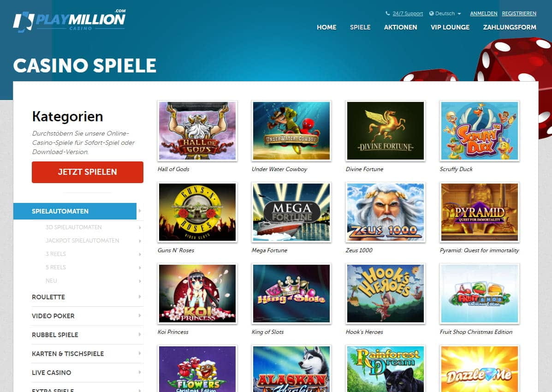Image resolution: width=552 pixels, height=392 pixels.
Task: Select Jackpot Spielautomaten subcategory
Action: click(82, 241)
